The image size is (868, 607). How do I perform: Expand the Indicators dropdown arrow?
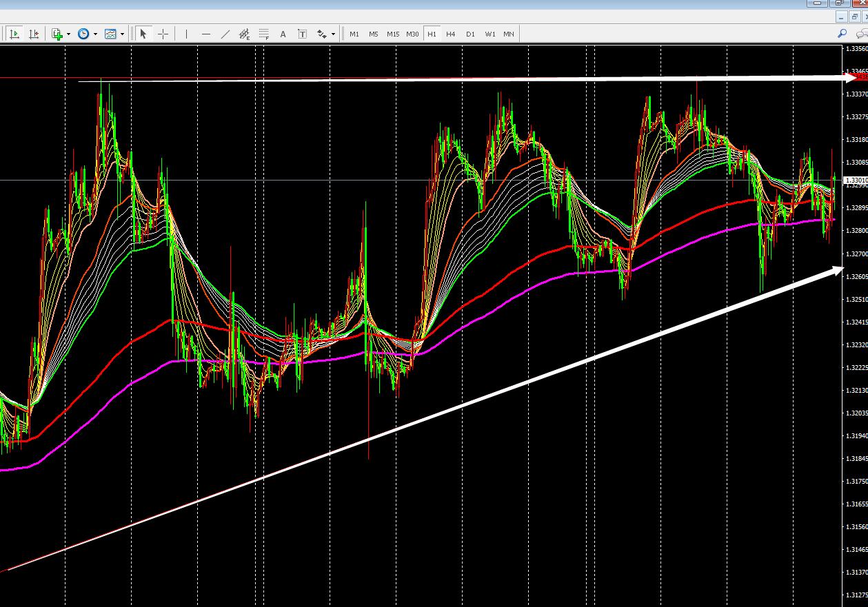pyautogui.click(x=69, y=34)
